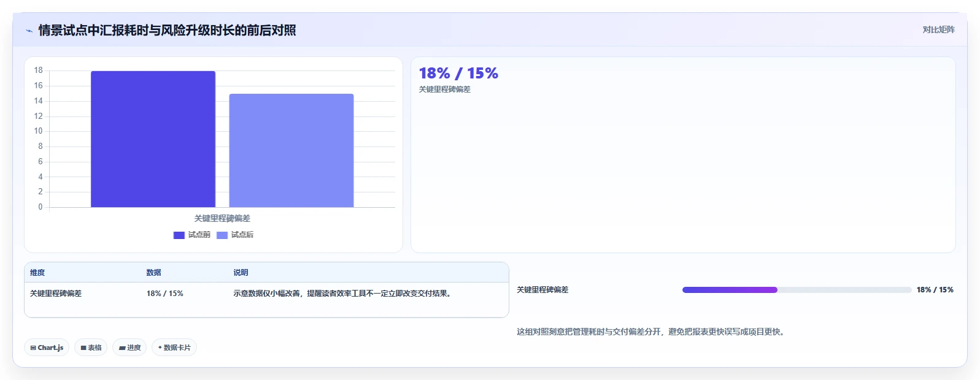Click the 18% / 15% progress value
This screenshot has width=980, height=380.
[x=935, y=290]
